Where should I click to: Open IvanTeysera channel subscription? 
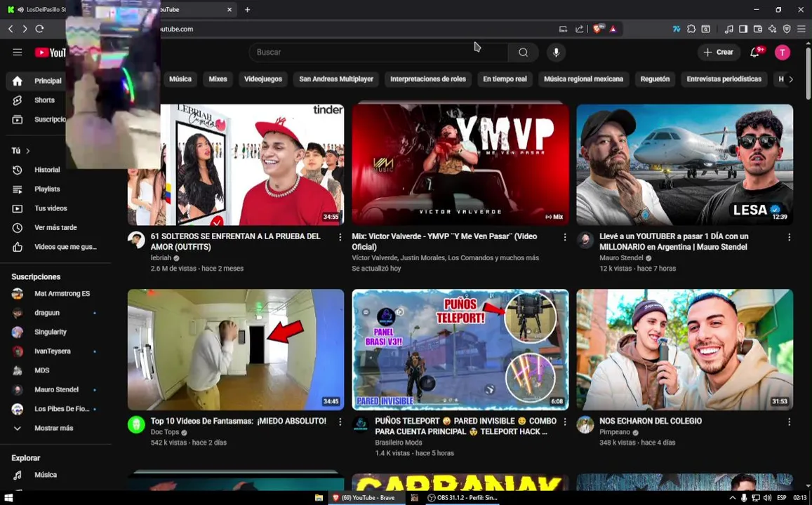(54, 351)
